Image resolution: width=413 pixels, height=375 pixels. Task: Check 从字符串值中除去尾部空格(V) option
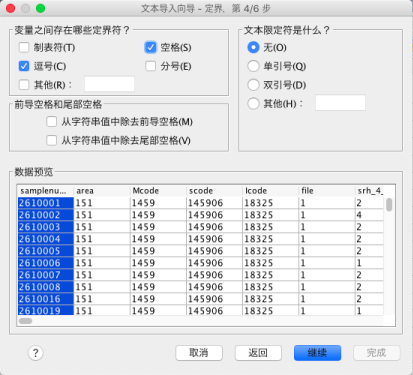tap(52, 140)
